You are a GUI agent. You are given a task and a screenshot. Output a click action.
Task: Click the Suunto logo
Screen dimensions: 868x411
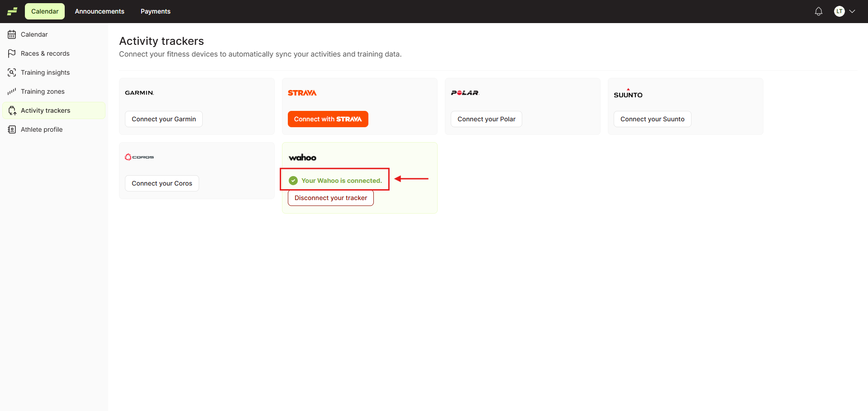click(628, 93)
